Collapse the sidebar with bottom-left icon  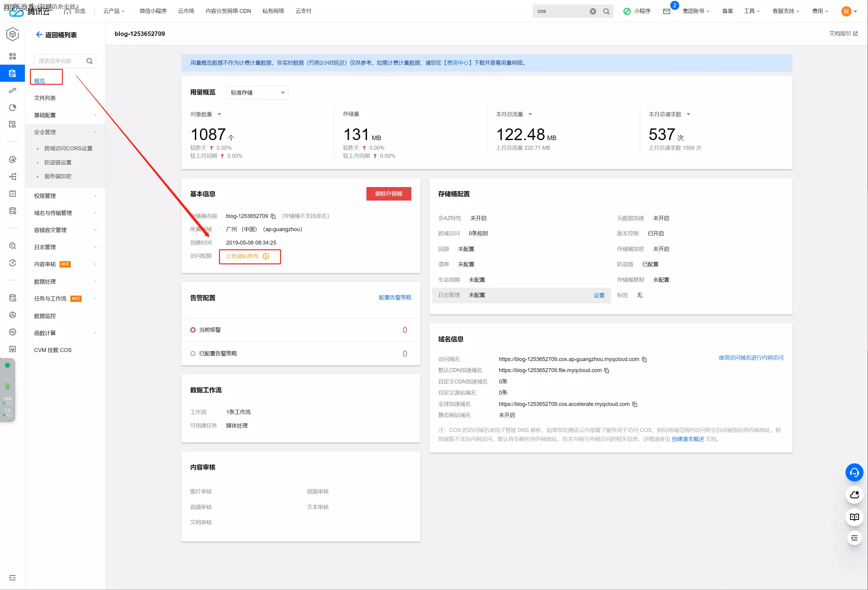click(12, 578)
